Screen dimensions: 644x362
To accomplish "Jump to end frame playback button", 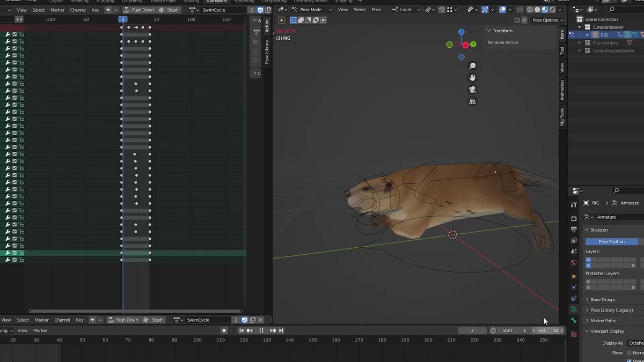I will (x=281, y=330).
